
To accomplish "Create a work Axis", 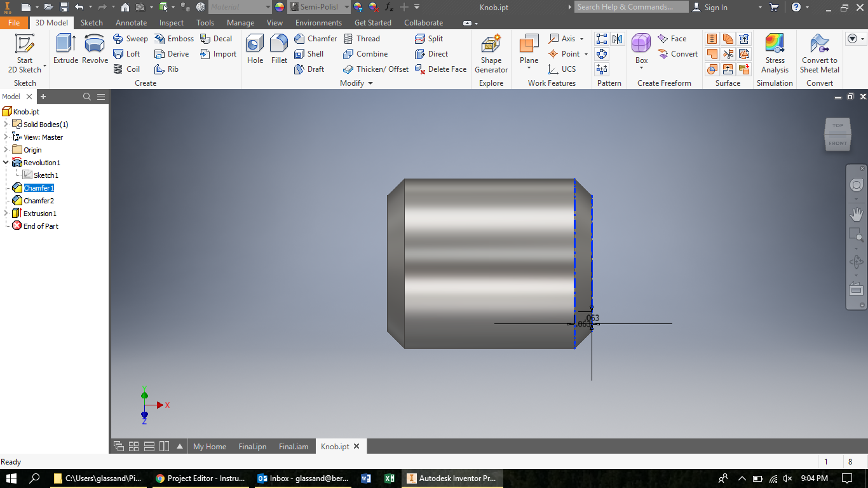I will (562, 39).
